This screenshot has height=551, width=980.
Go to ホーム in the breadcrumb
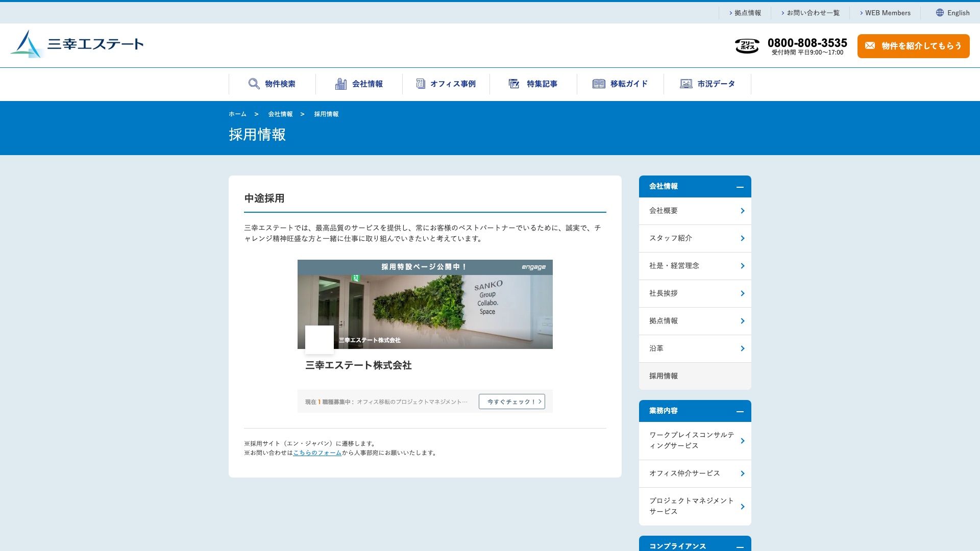point(237,114)
